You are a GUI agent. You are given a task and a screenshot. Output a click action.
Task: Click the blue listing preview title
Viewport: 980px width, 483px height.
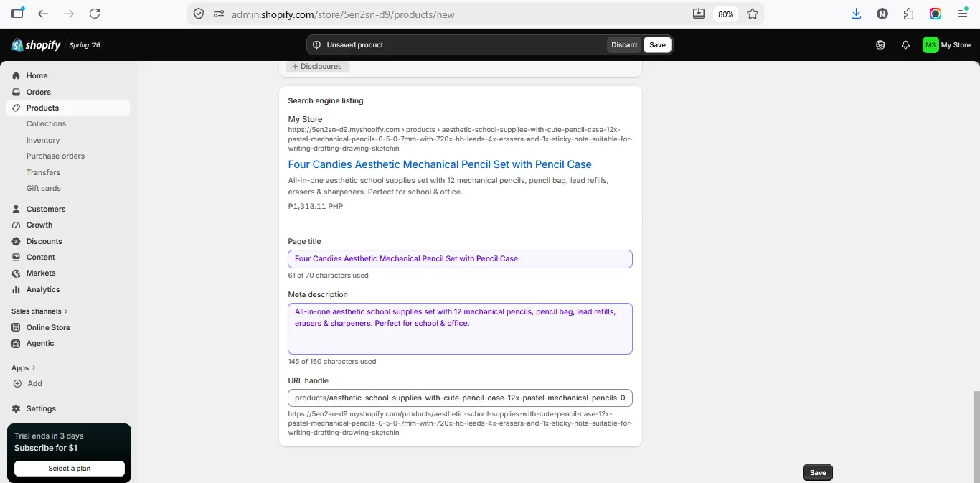click(x=440, y=164)
